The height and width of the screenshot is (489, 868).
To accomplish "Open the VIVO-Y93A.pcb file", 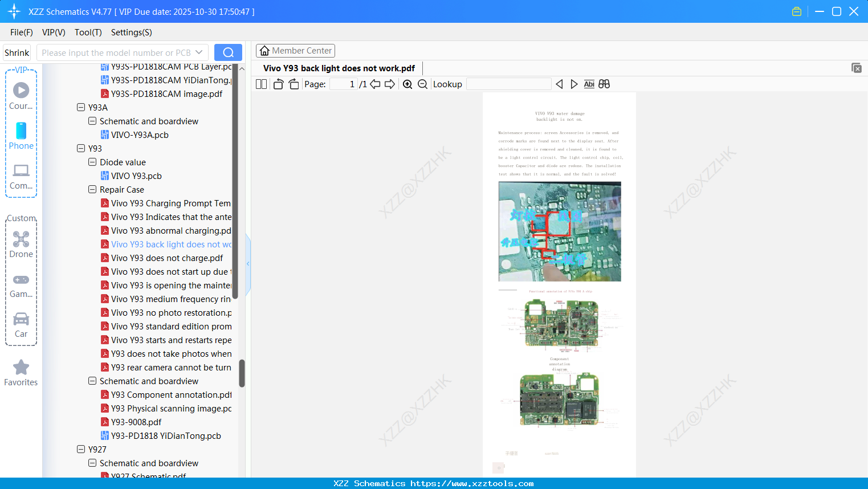I will [140, 135].
